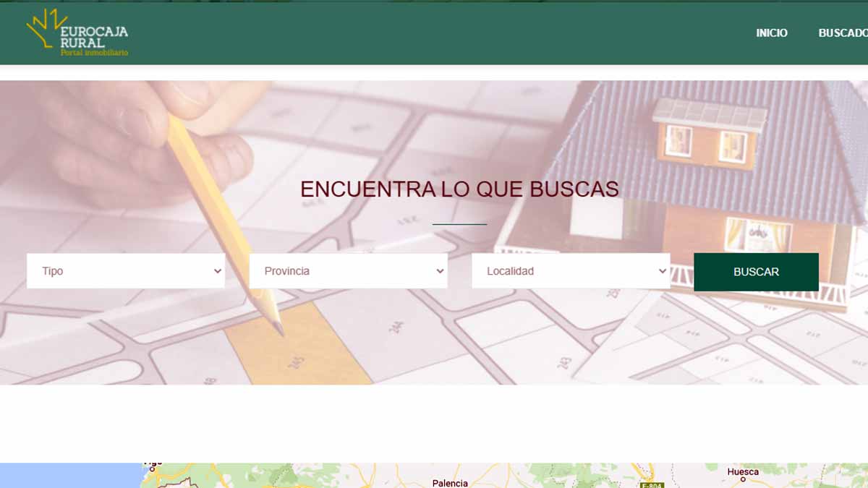Viewport: 868px width, 488px height.
Task: Click the Eurocaja Rural logo name text
Action: coord(94,37)
